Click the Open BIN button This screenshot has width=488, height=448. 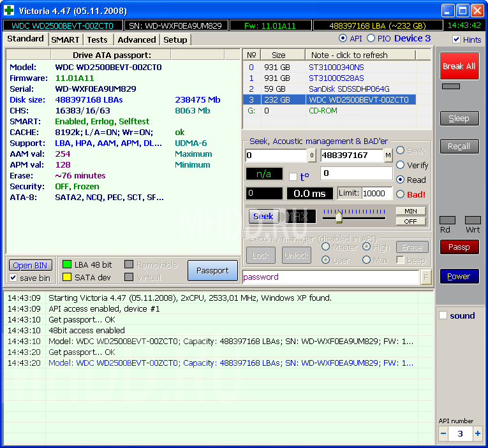pyautogui.click(x=30, y=266)
